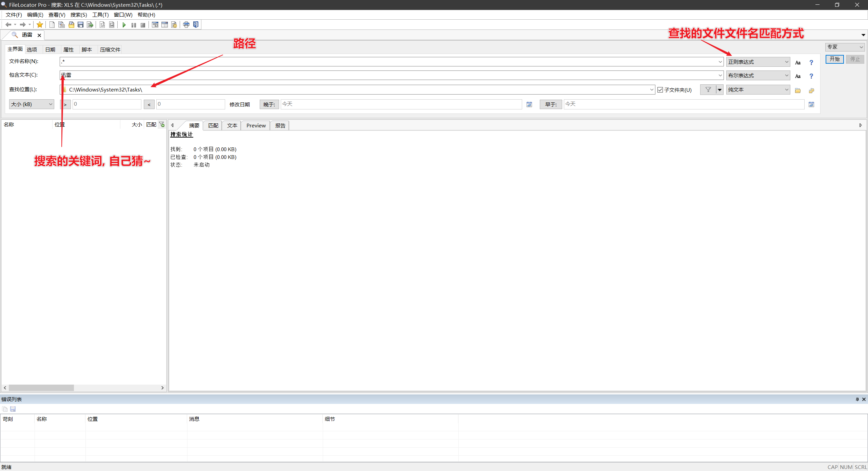Screen dimensions: 868x471
Task: Expand the 专家 interface mode dropdown
Action: 845,47
